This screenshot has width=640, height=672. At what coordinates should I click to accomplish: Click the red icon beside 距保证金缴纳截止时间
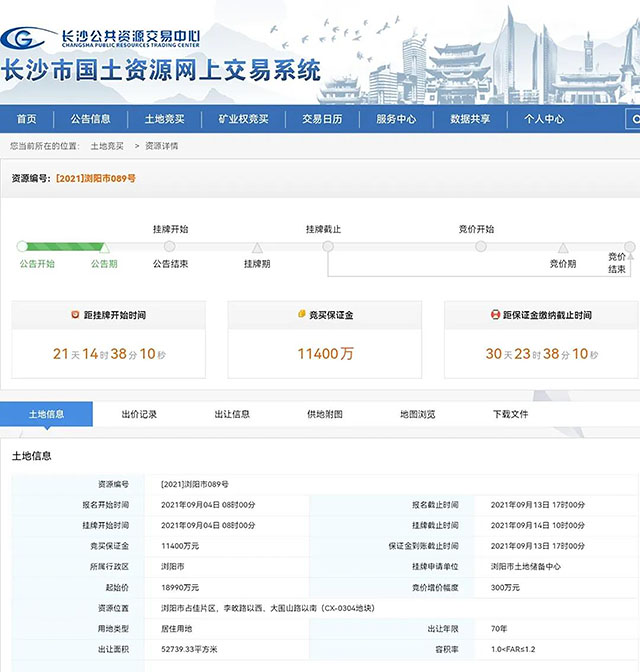(x=495, y=315)
